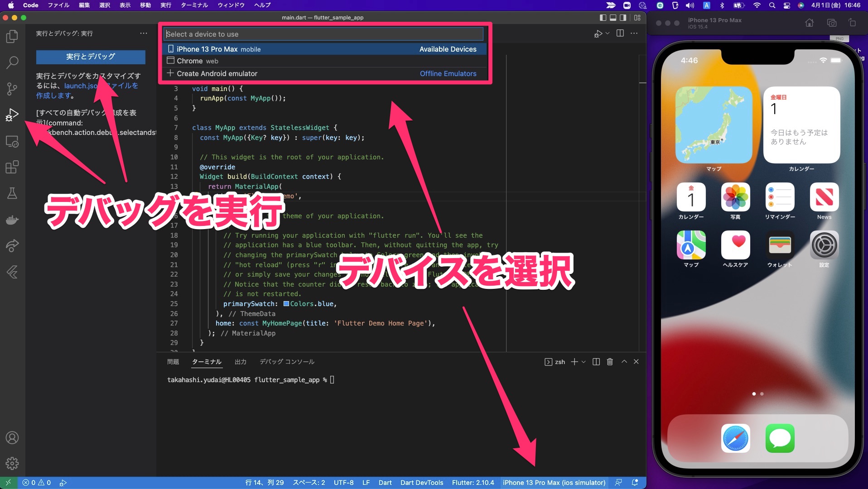Open the Extensions view

tap(12, 167)
